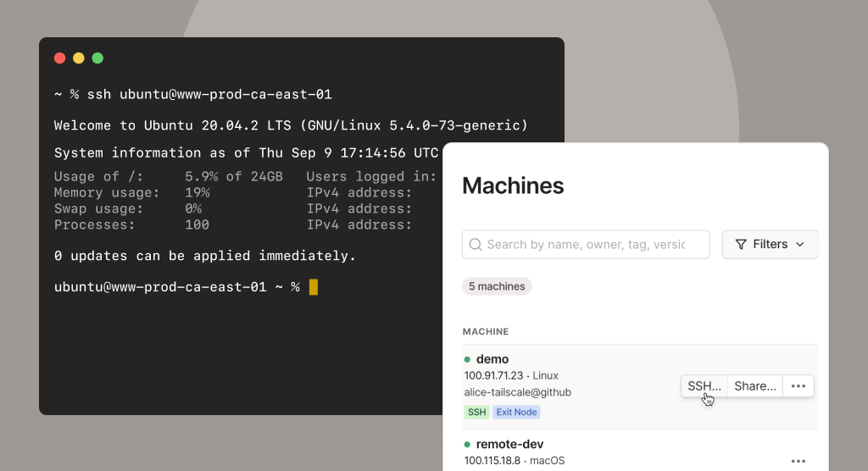The height and width of the screenshot is (471, 868).
Task: Click the green SSH tag on demo
Action: coord(476,412)
